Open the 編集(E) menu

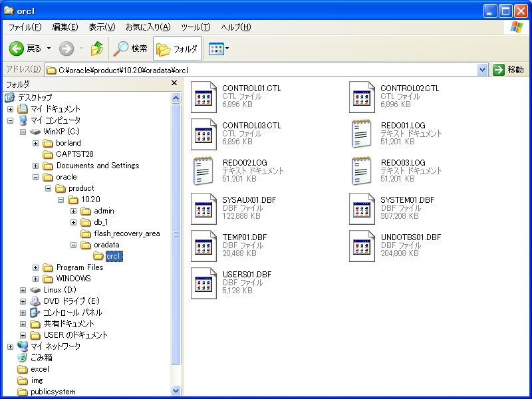click(65, 27)
